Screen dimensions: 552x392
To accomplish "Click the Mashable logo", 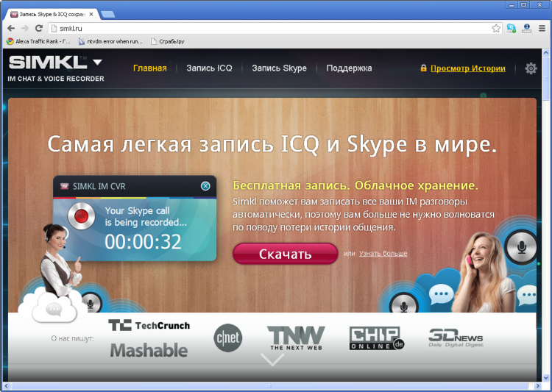I will (149, 350).
